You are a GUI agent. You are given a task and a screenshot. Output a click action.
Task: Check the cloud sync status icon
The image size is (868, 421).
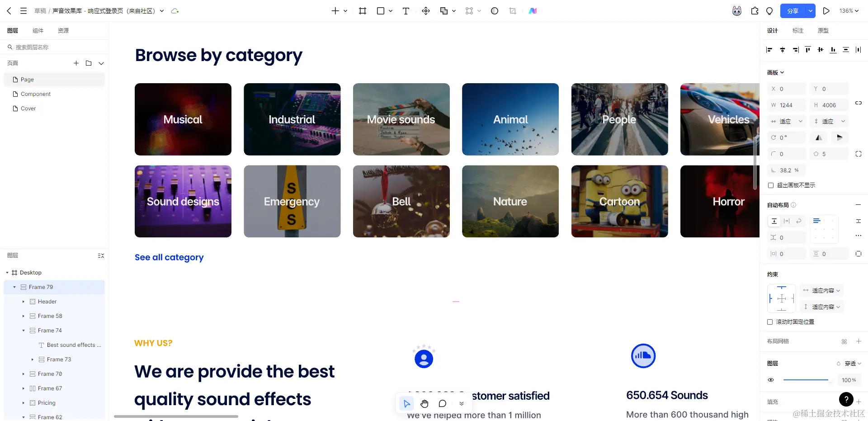click(x=175, y=11)
